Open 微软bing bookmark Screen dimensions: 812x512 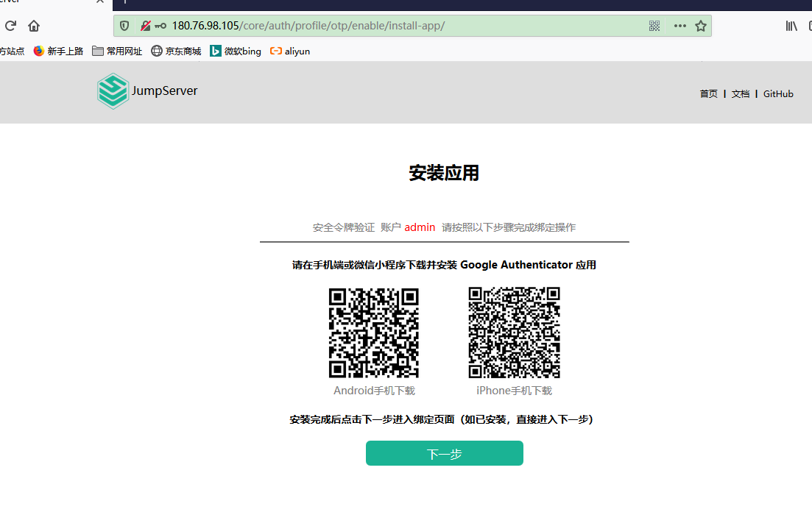click(x=236, y=51)
